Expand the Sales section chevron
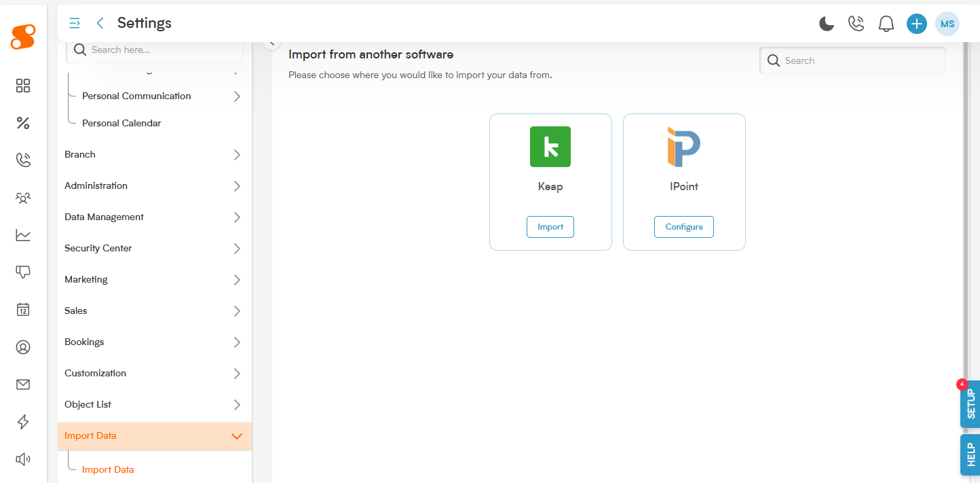Screen dimensions: 980x483 [x=237, y=311]
